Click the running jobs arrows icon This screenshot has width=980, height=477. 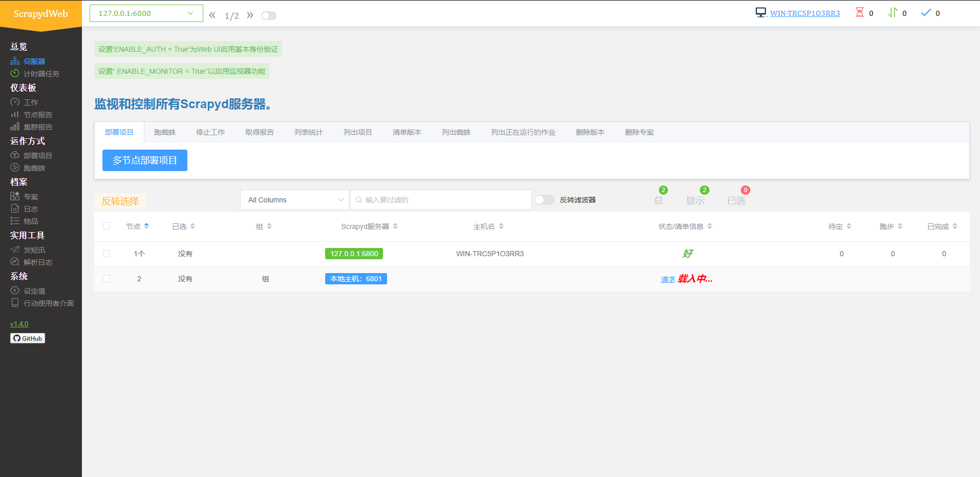click(x=893, y=13)
